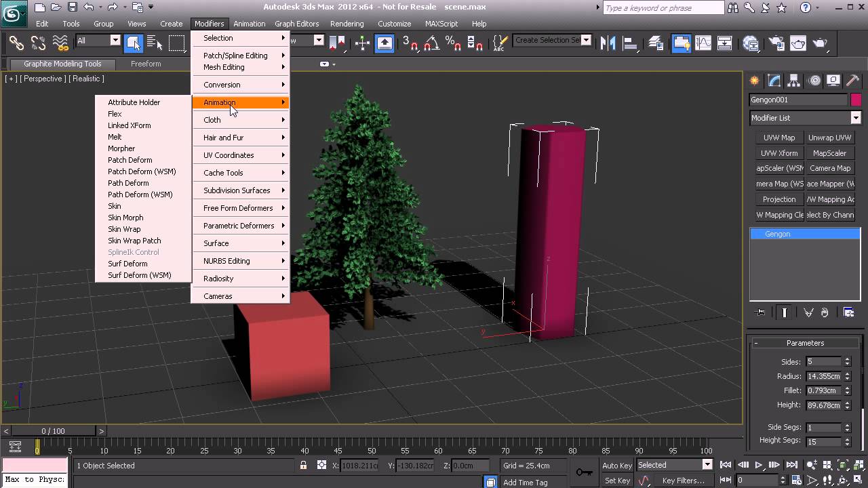Click the Mirror tool icon
Image resolution: width=868 pixels, height=488 pixels.
(x=608, y=43)
